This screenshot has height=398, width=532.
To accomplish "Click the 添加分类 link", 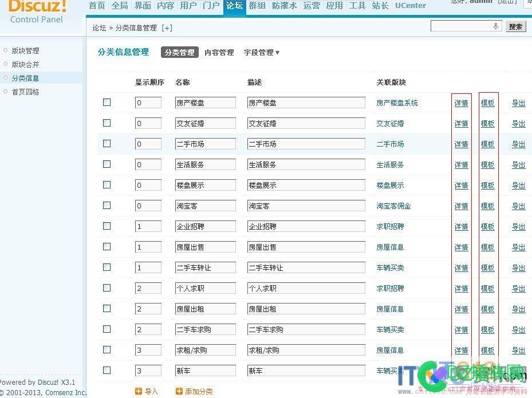I will click(199, 391).
